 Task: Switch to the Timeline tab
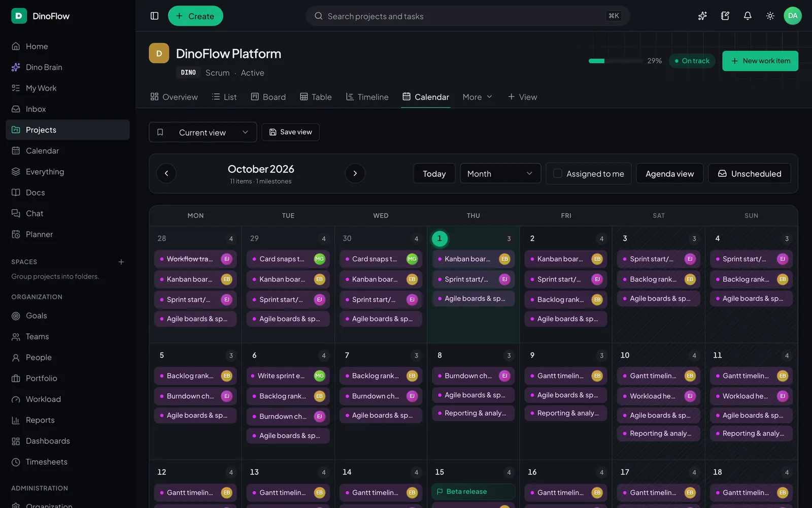pyautogui.click(x=367, y=97)
